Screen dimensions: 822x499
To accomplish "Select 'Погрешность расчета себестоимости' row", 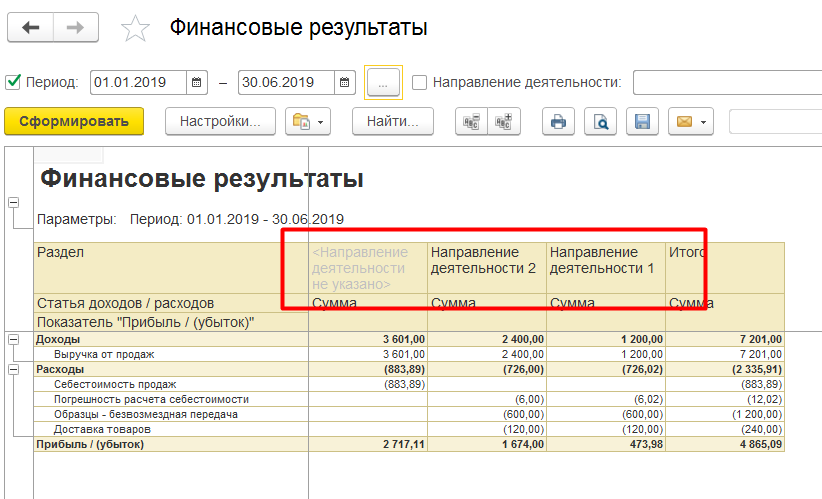I will pos(171,399).
